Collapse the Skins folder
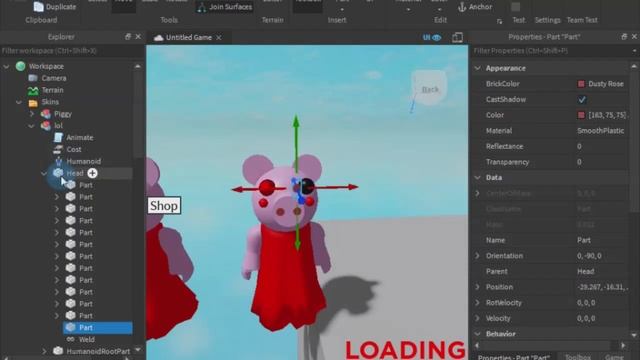 [19, 102]
